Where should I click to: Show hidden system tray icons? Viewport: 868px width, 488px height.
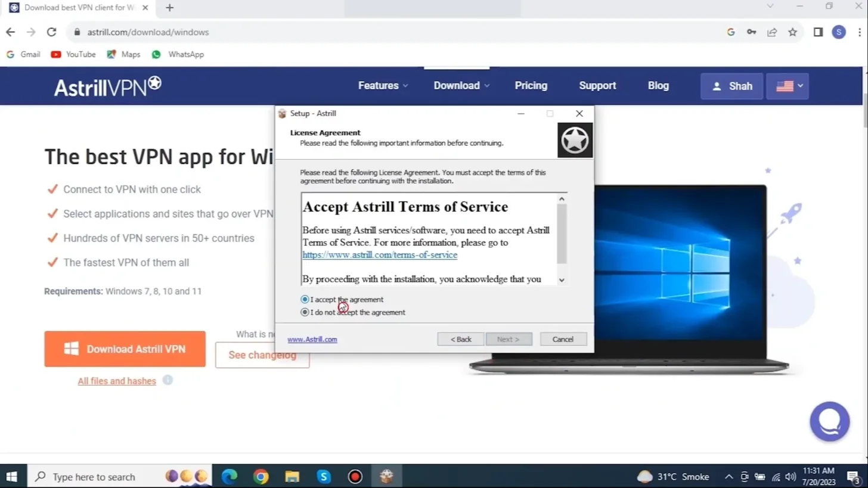(728, 477)
